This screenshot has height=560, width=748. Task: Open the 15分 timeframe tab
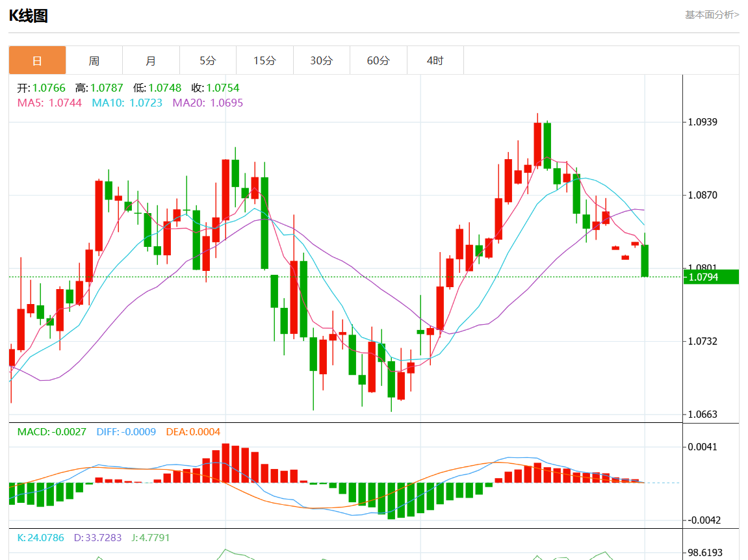[x=264, y=60]
